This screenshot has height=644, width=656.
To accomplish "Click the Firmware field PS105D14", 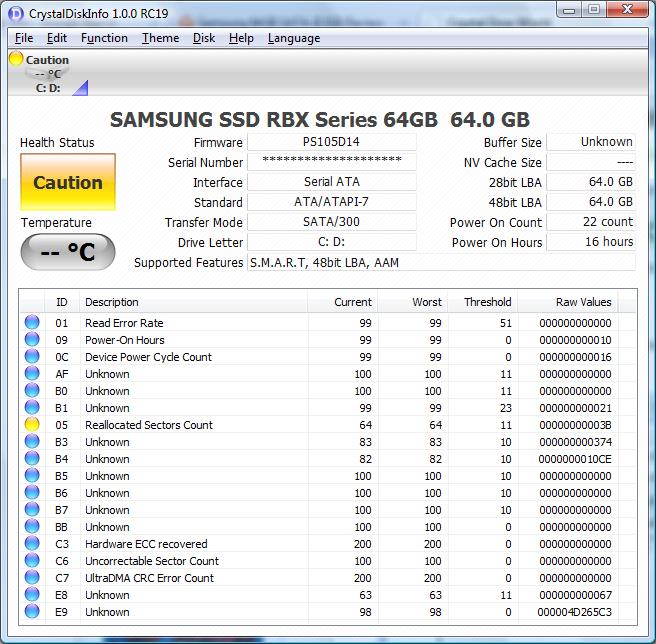I will pyautogui.click(x=332, y=142).
